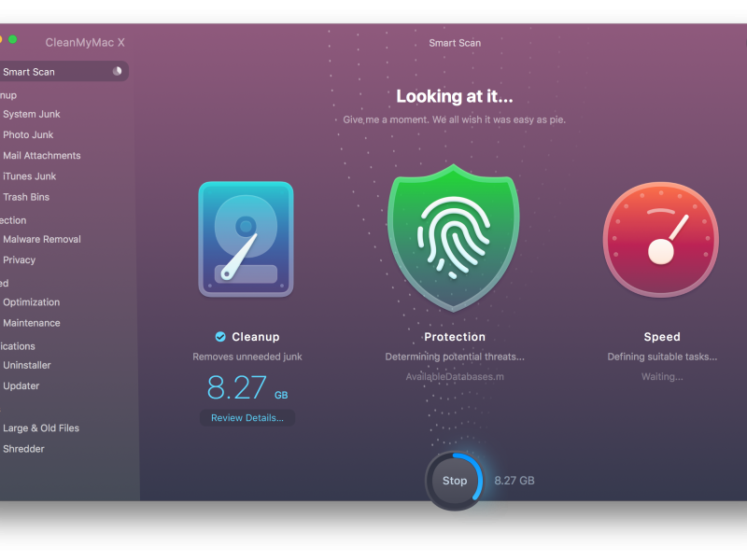Click the 'AvailableDatabases.m' file name
747x560 pixels.
click(x=455, y=377)
